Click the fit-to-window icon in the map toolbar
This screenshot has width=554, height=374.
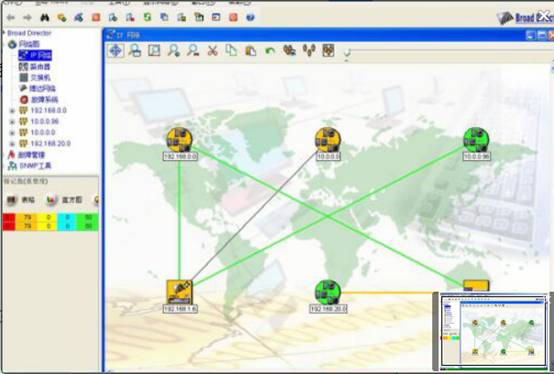[154, 51]
